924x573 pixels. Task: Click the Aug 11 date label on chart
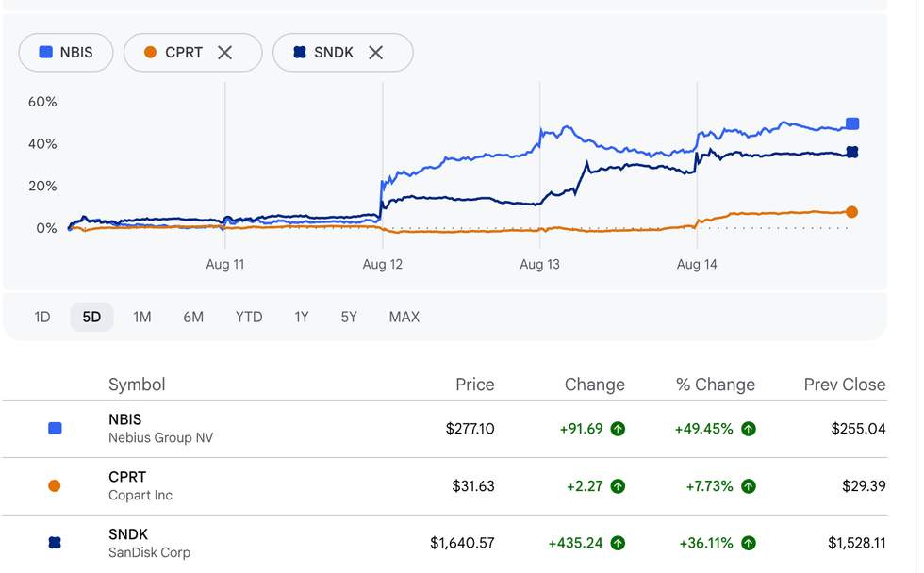[225, 265]
